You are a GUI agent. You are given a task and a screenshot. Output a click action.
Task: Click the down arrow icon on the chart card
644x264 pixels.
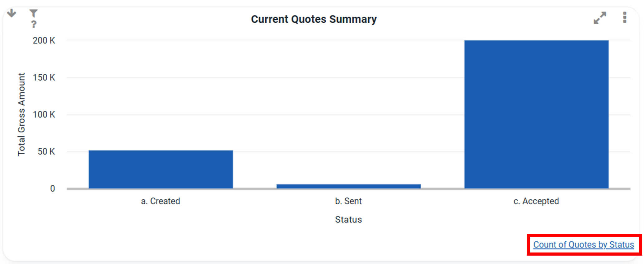(12, 13)
